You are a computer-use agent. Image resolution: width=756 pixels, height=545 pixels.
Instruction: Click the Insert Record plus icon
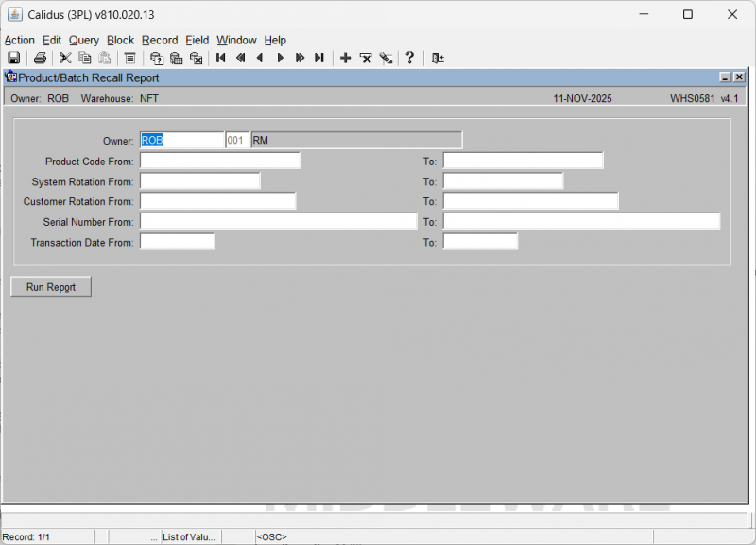point(345,58)
